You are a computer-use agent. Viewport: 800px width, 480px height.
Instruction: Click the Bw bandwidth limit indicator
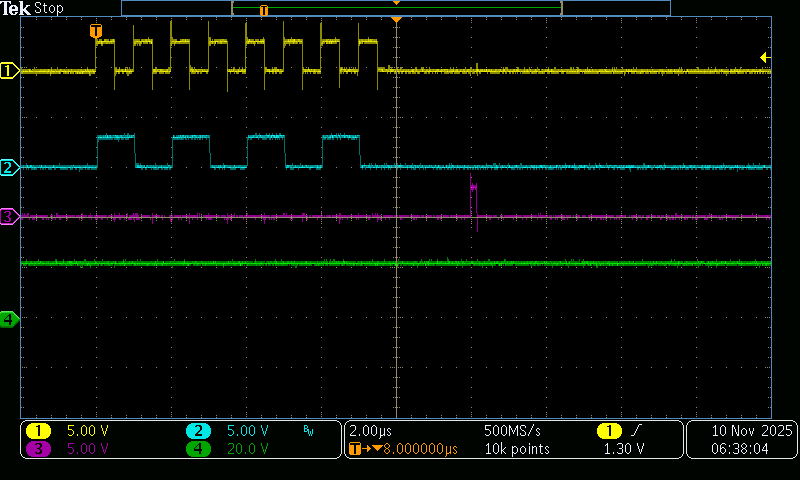(x=308, y=431)
